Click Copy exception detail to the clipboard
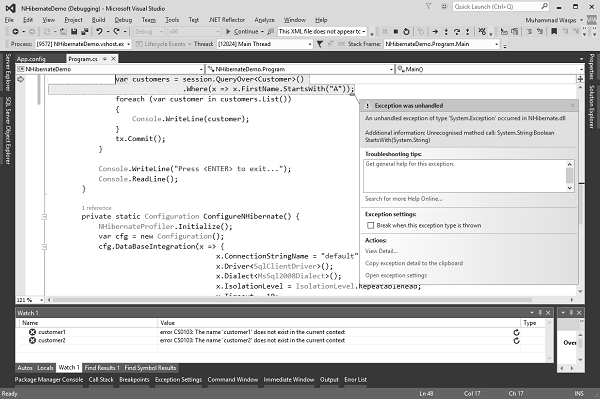 (414, 263)
